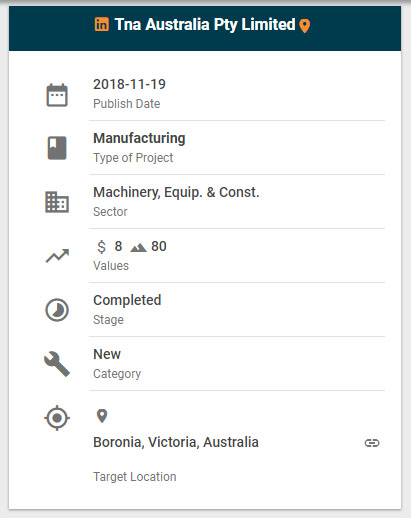Open Tna Australia Pty Limited title
Image resolution: width=411 pixels, height=518 pixels.
tap(205, 24)
